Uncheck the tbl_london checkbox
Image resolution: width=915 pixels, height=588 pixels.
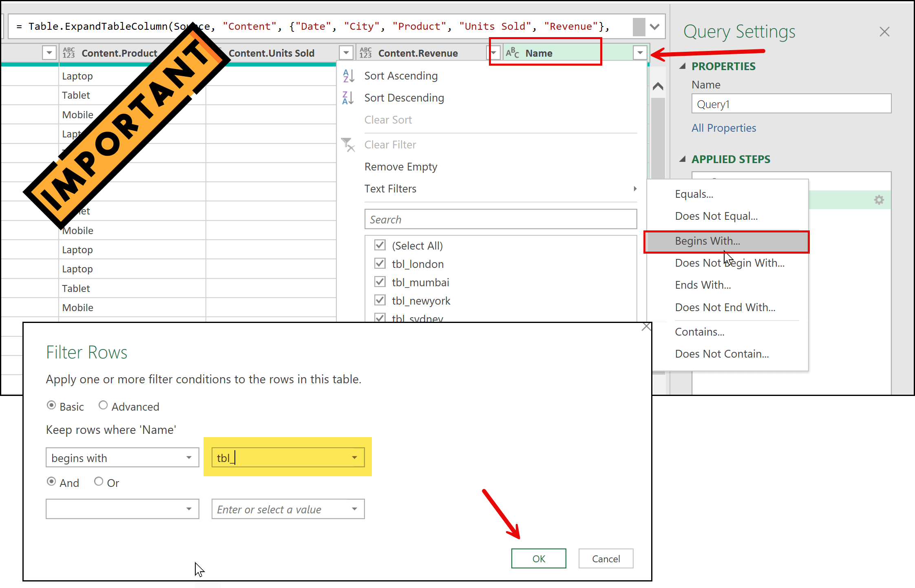pyautogui.click(x=380, y=264)
